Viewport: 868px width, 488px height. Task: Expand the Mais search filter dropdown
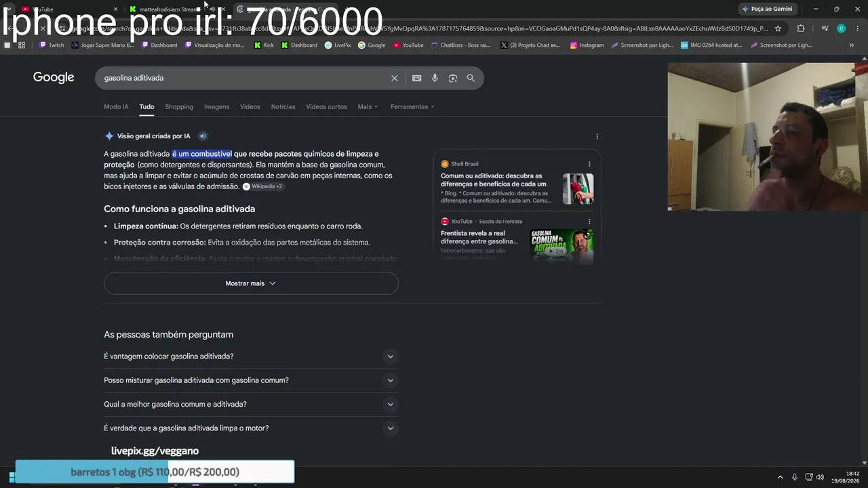[x=368, y=106]
